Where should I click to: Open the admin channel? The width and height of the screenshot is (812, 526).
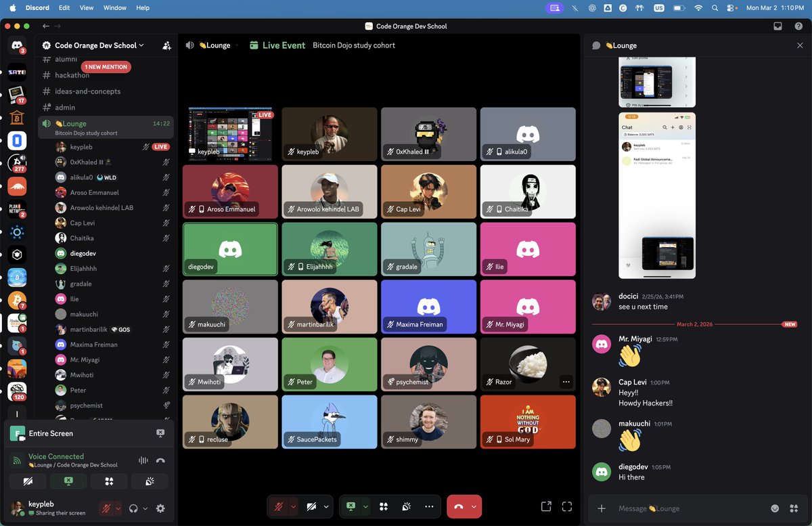click(x=106, y=108)
